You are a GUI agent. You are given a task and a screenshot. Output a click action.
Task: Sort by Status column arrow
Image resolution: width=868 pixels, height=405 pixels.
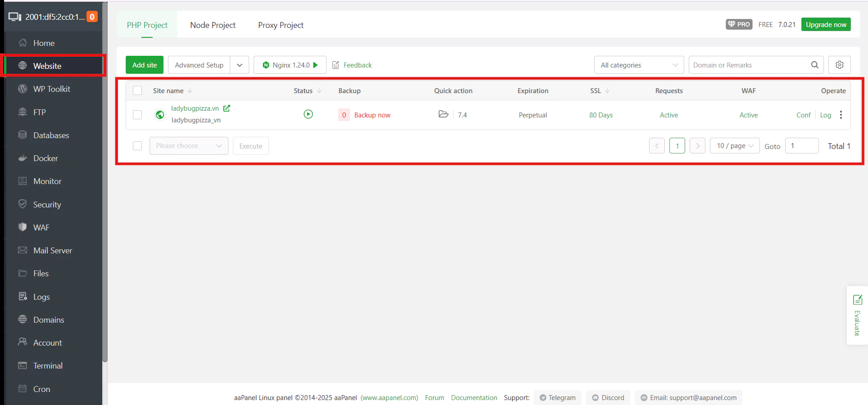(319, 90)
